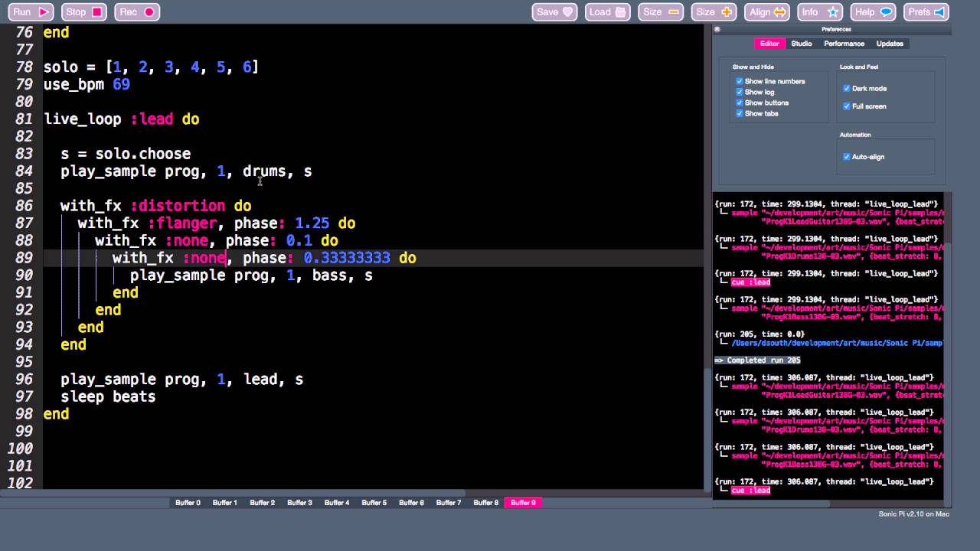Decrease text size with Size minus

[x=661, y=11]
